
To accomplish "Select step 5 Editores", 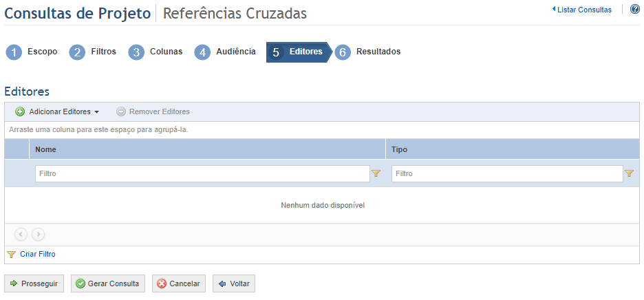I will (298, 52).
